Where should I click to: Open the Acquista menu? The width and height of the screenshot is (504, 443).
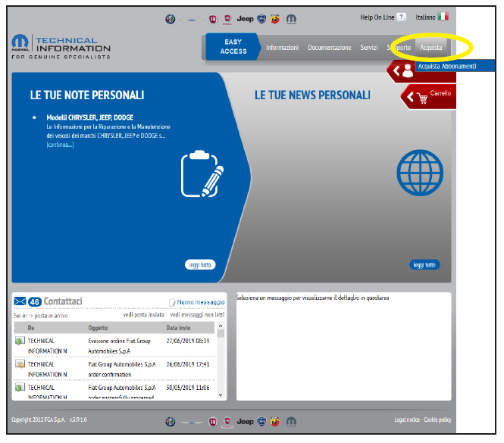point(430,48)
